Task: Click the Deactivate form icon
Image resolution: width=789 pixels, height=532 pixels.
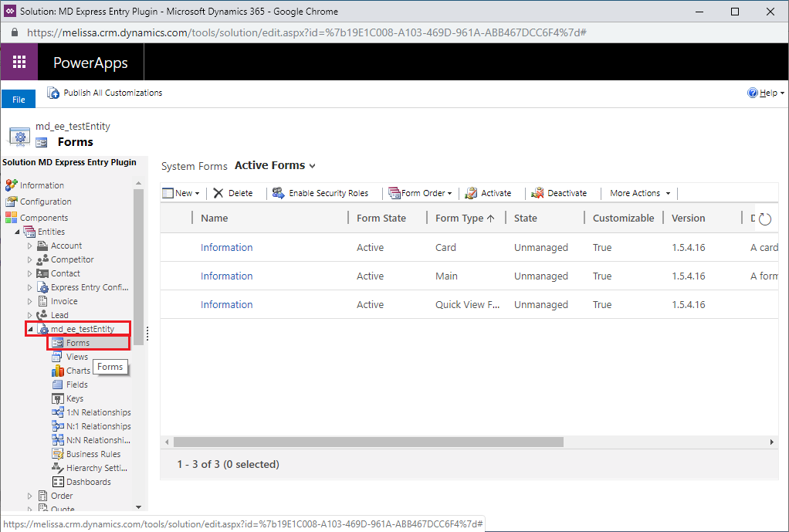Action: (537, 193)
